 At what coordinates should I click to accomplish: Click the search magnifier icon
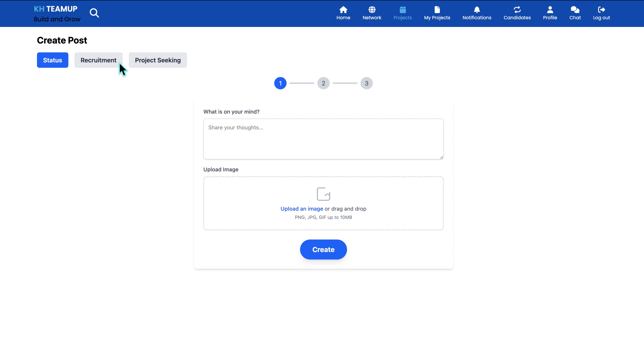click(94, 13)
